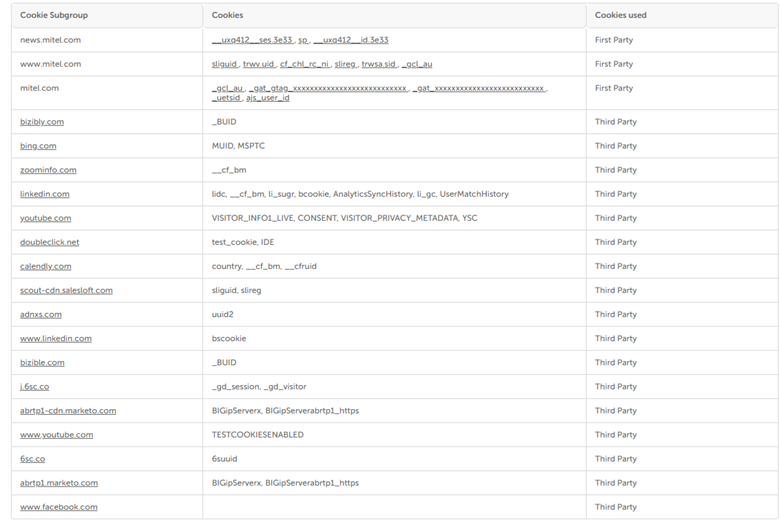Open the j.6sc.co link
Screen dimensions: 780x520
coord(35,386)
